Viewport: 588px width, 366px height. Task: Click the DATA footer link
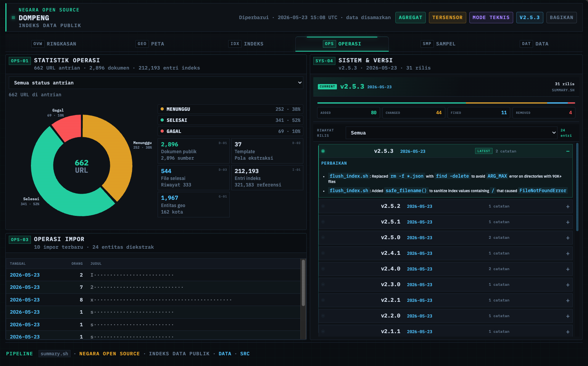[225, 354]
